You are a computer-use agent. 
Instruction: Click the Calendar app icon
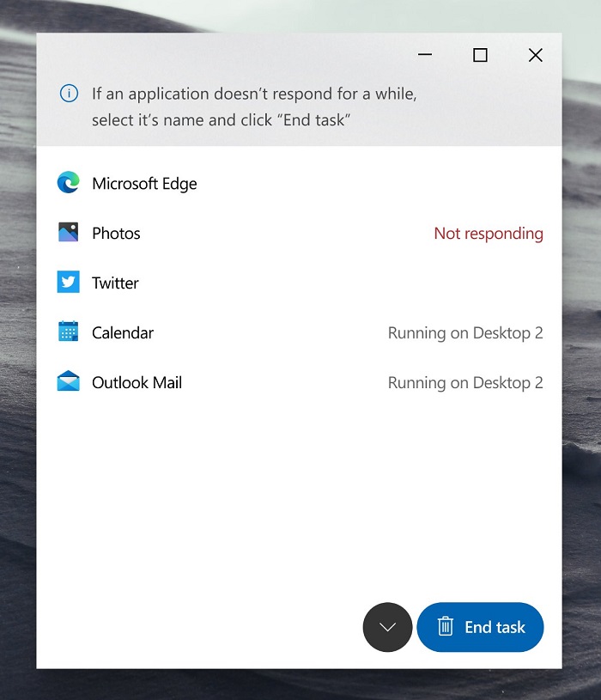(x=68, y=332)
